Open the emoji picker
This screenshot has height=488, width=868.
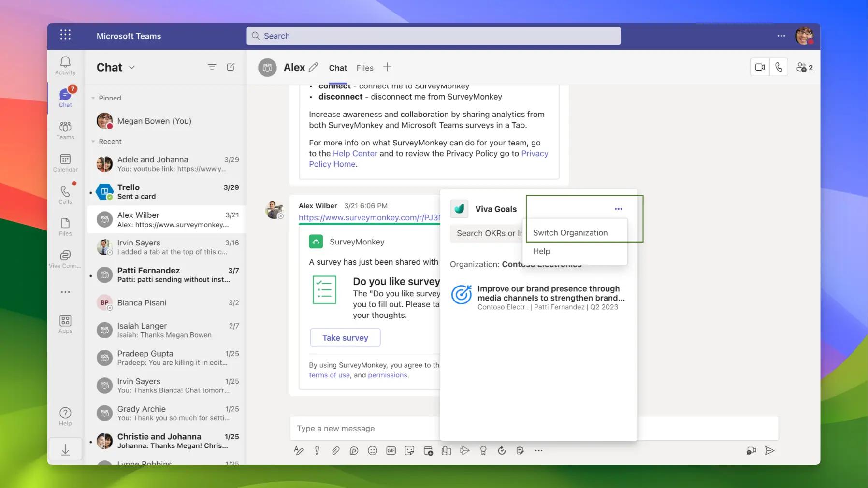tap(373, 450)
